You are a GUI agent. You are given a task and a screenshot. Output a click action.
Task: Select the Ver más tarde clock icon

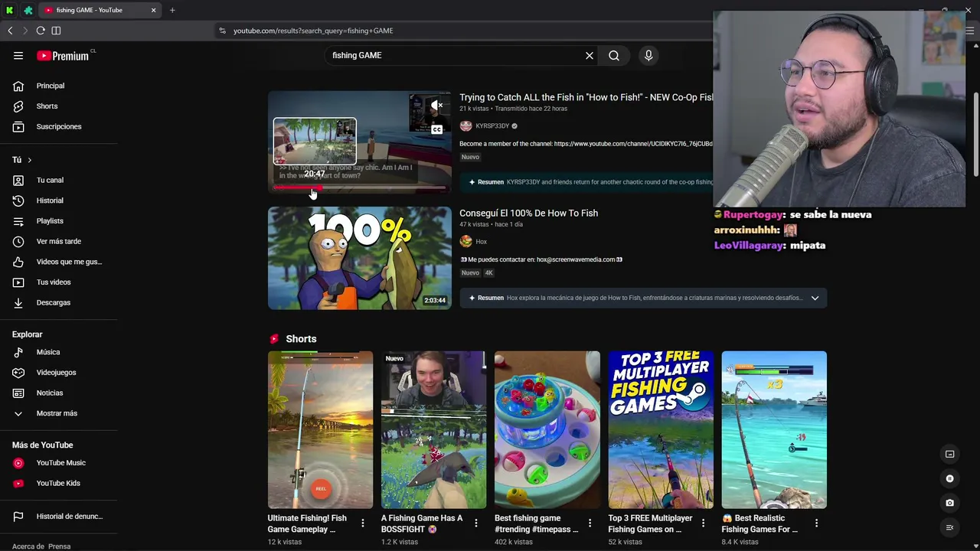(x=18, y=241)
